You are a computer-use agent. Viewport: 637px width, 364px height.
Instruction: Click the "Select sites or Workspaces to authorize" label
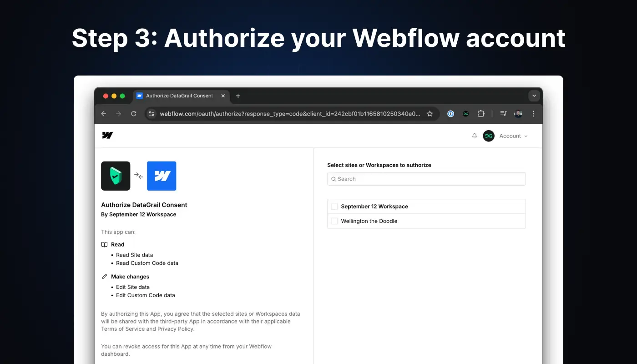[x=379, y=165]
